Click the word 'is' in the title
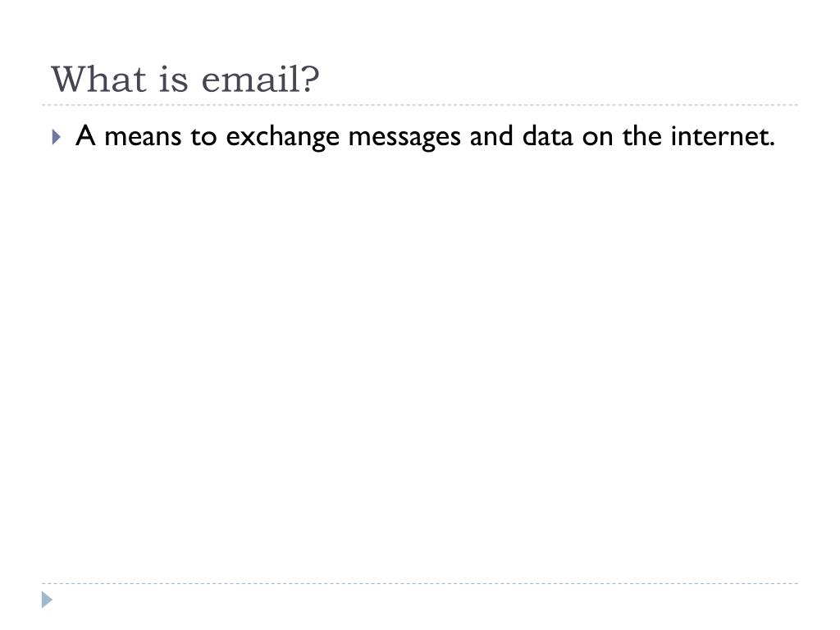The width and height of the screenshot is (840, 630). 174,80
